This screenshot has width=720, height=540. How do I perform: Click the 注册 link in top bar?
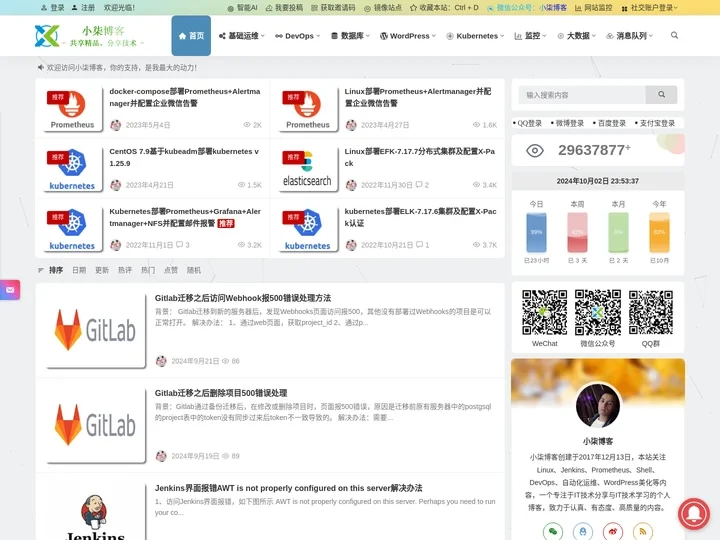[x=83, y=8]
